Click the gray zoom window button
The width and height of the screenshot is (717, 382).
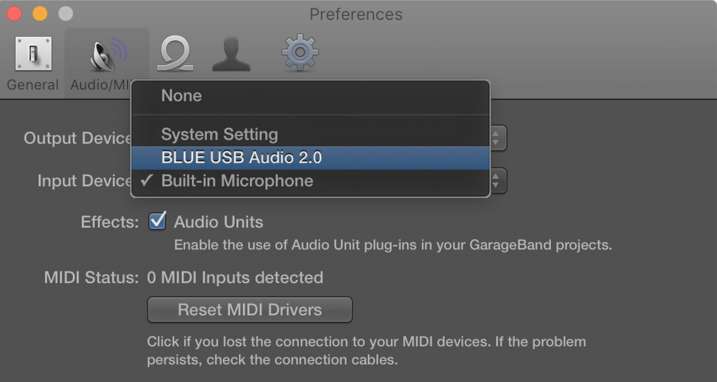65,14
